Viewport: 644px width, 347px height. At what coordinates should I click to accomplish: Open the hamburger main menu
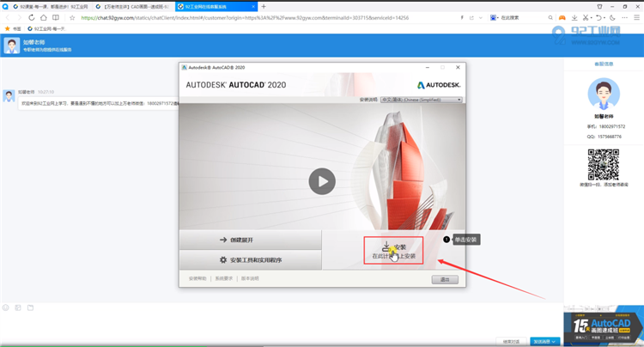tap(637, 18)
